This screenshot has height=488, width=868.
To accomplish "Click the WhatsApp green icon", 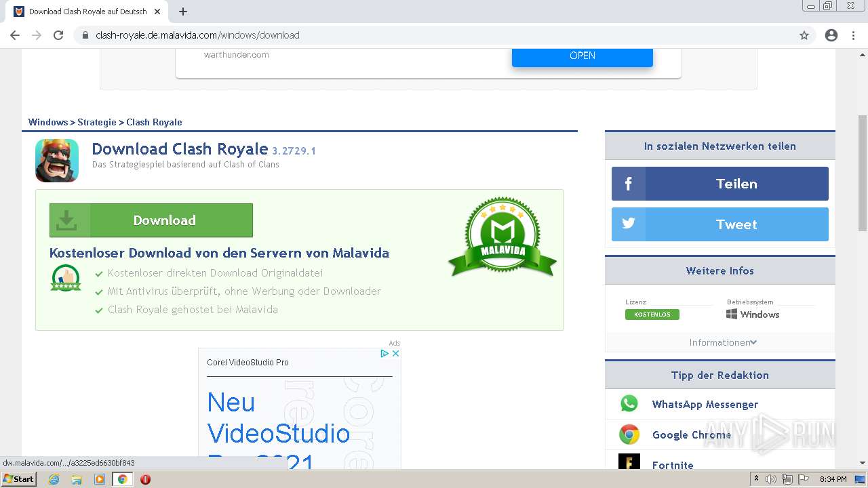I will coord(629,403).
